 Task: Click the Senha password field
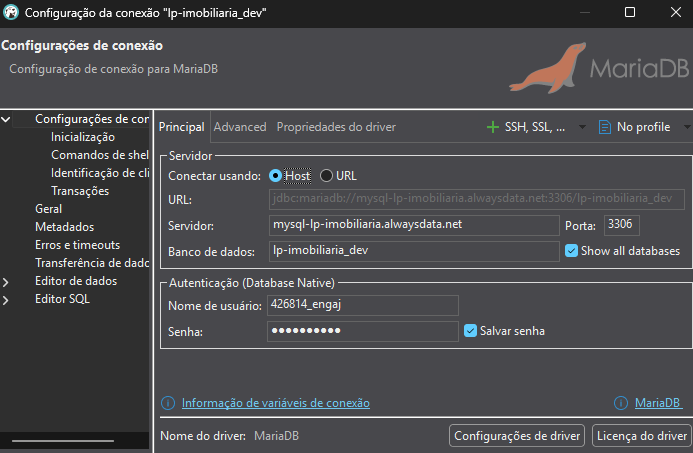click(x=362, y=331)
